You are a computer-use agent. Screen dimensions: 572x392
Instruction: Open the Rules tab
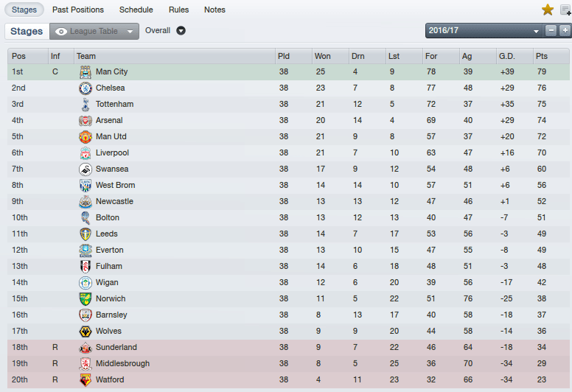pyautogui.click(x=178, y=10)
